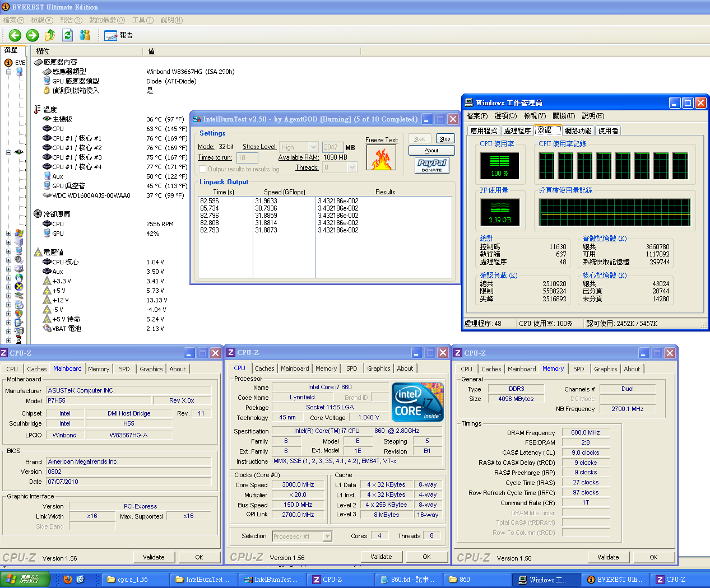Open the 使用者 tab in Task Manager
The width and height of the screenshot is (710, 588).
click(x=608, y=130)
